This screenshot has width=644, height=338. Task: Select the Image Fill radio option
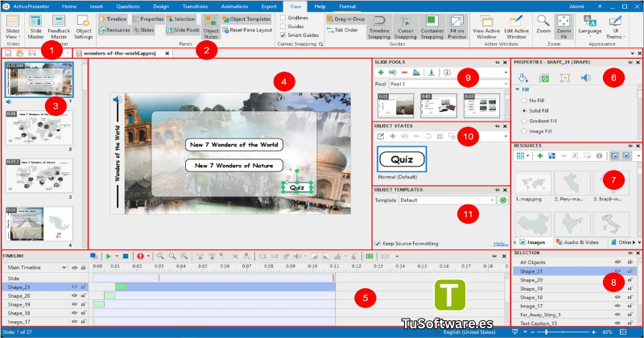coord(524,131)
